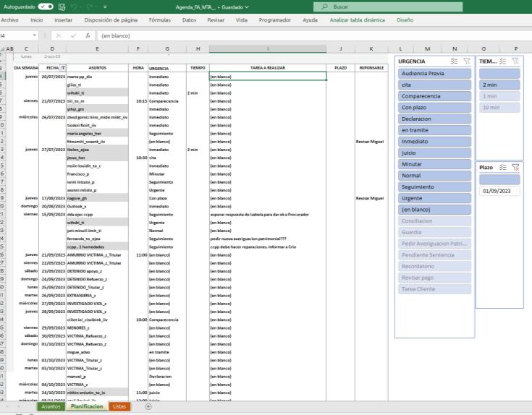This screenshot has width=532, height=415.
Task: Click the customize quick access toolbar arrow
Action: 105,7
